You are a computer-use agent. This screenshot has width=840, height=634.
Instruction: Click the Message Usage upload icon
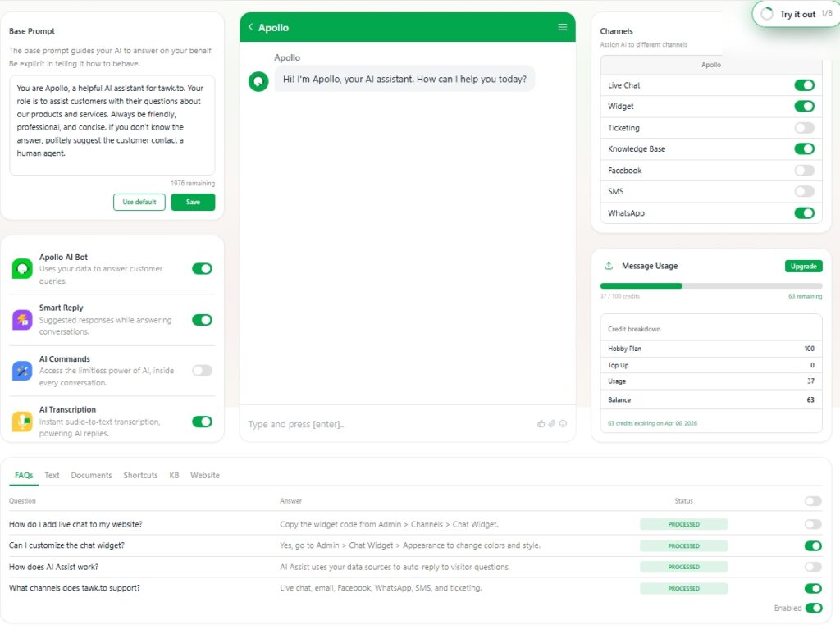[x=609, y=266]
